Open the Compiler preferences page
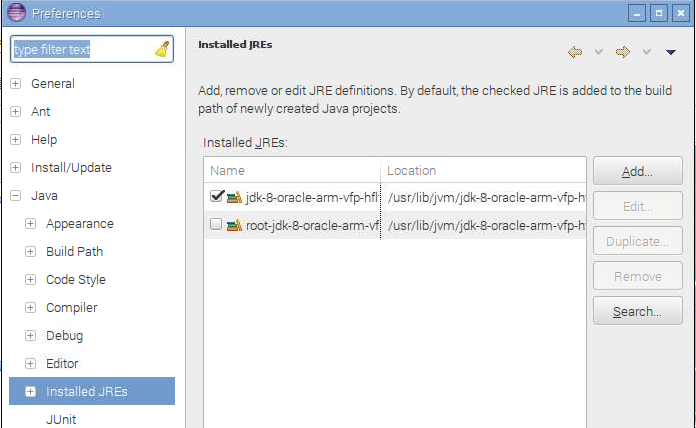This screenshot has width=696, height=428. click(71, 307)
